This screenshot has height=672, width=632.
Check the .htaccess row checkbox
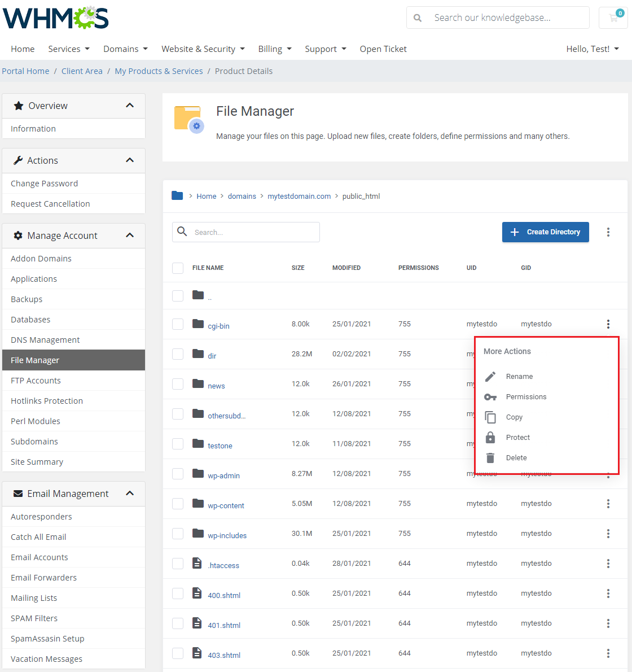coord(178,564)
